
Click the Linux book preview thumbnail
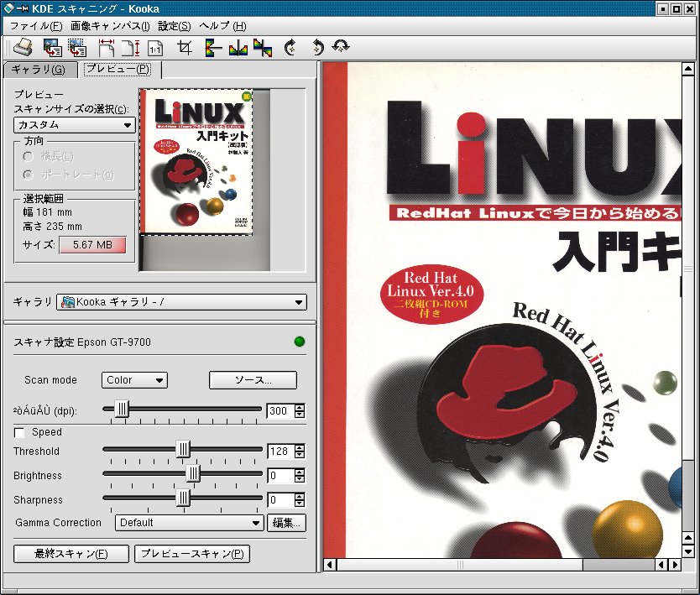pos(196,162)
